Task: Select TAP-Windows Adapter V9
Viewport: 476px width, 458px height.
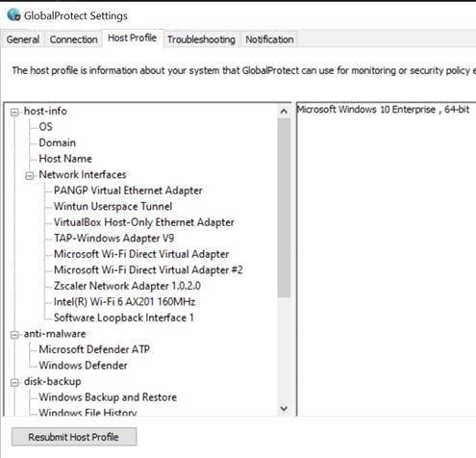Action: 114,238
